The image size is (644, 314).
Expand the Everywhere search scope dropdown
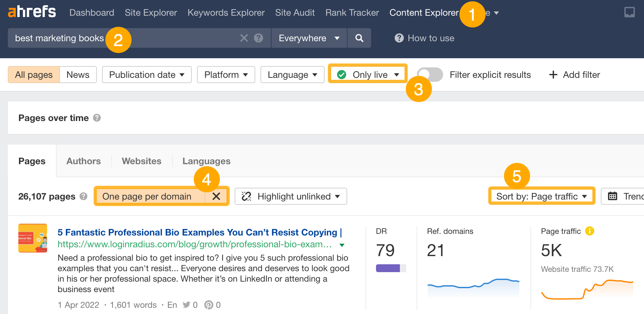pyautogui.click(x=309, y=38)
